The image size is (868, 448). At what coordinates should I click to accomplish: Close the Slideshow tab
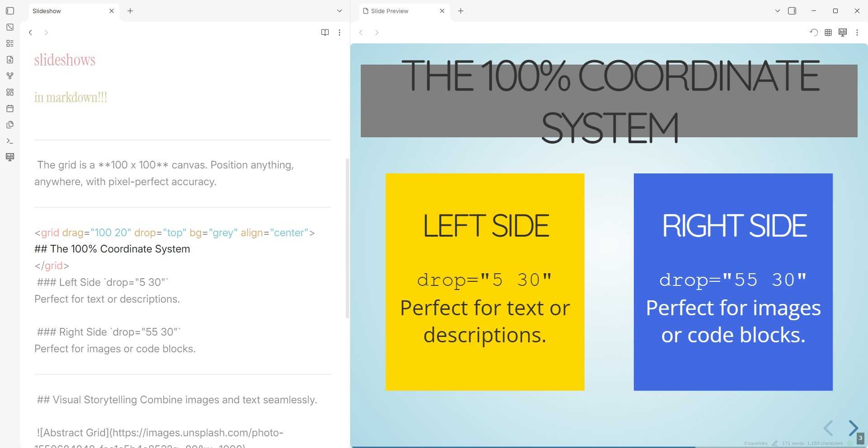[x=112, y=11]
